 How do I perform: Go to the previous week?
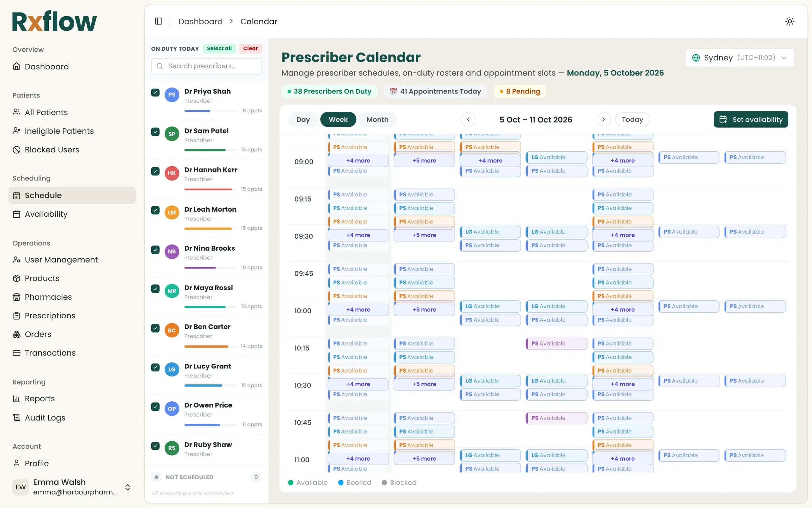tap(468, 120)
